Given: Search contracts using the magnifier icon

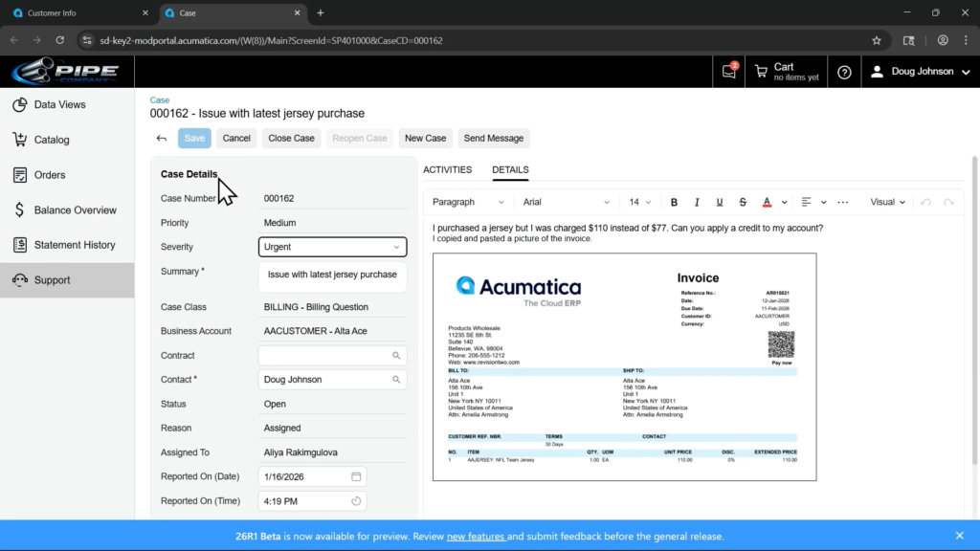Looking at the screenshot, I should 396,356.
